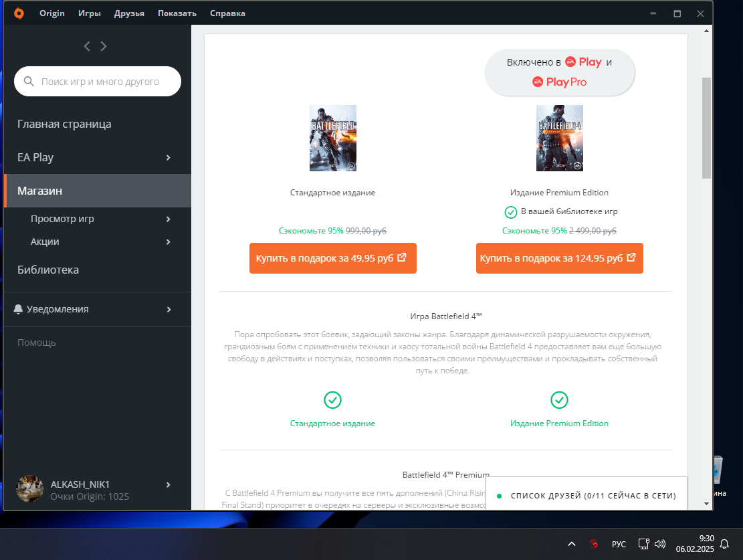Open volume icon in the system tray

659,544
